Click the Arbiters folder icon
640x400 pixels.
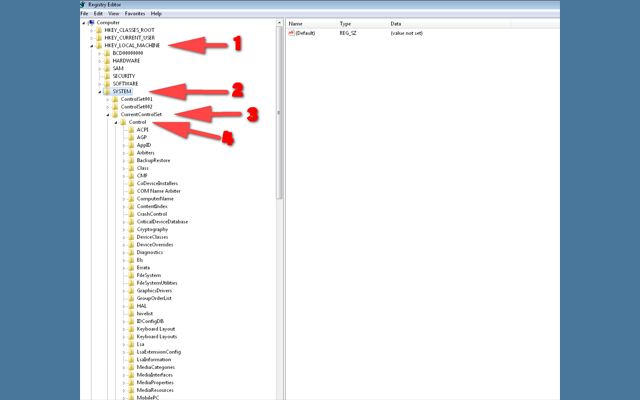131,153
